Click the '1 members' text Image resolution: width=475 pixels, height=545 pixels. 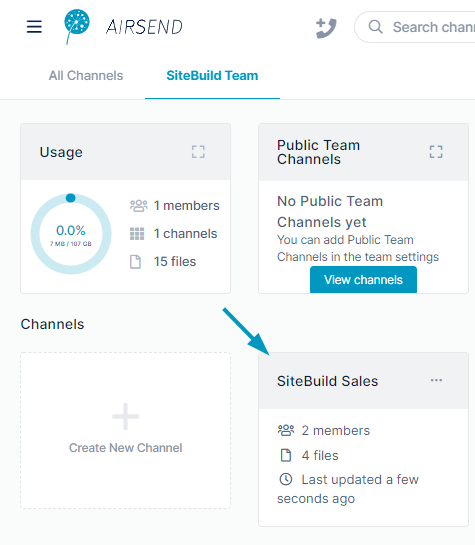(187, 205)
